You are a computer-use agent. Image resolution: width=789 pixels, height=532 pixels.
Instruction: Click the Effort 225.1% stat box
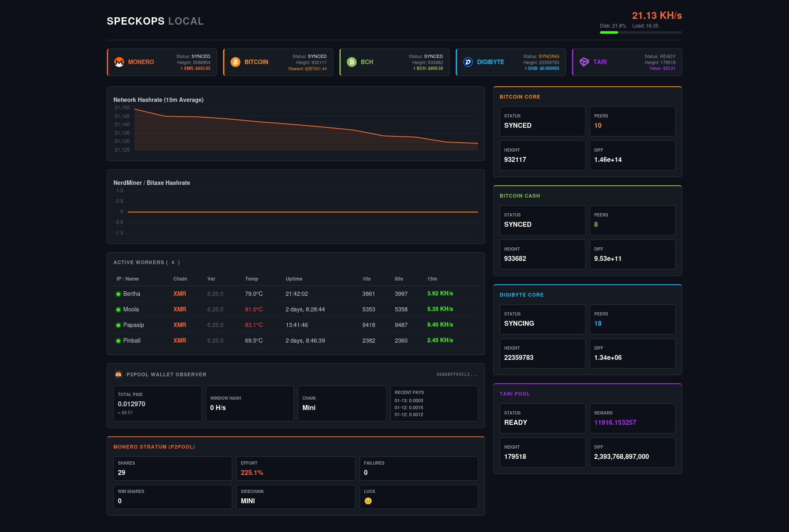pos(295,468)
